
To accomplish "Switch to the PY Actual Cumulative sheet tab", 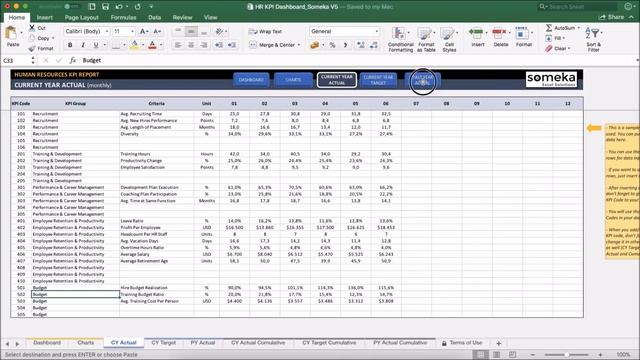I will tap(400, 343).
